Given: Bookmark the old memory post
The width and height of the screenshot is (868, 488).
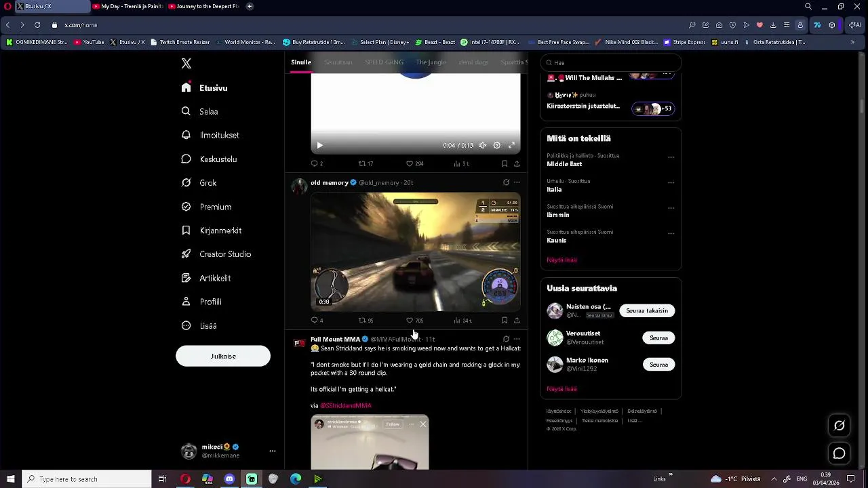Looking at the screenshot, I should tap(505, 321).
